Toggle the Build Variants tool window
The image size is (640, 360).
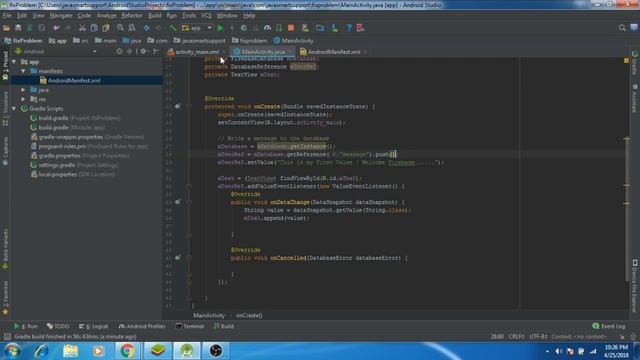coord(5,249)
